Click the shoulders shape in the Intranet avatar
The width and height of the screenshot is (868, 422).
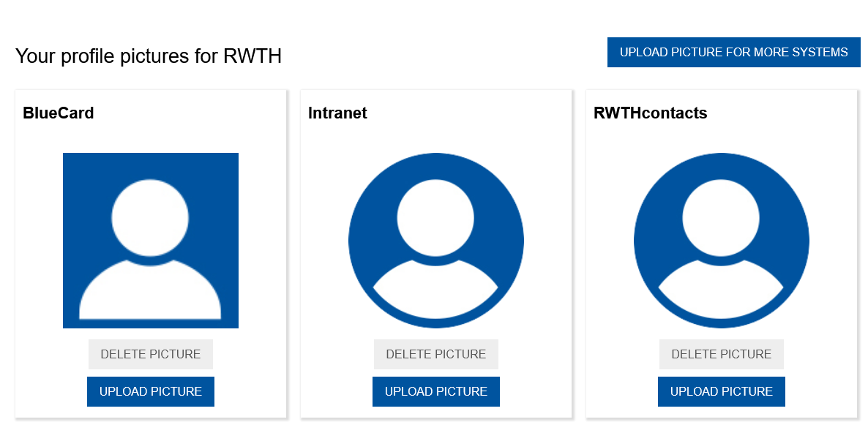click(435, 291)
